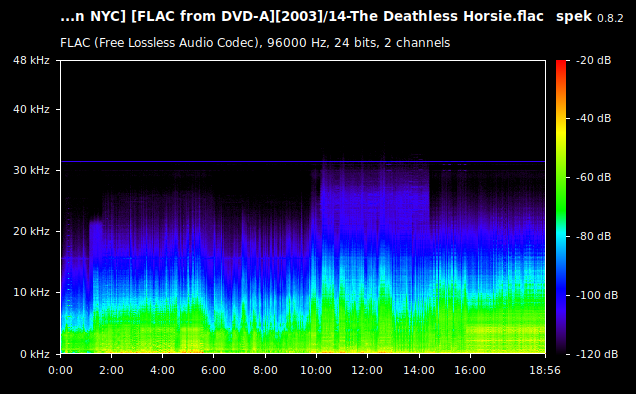This screenshot has height=394, width=636.
Task: Click the 'spek' application name label
Action: click(574, 17)
